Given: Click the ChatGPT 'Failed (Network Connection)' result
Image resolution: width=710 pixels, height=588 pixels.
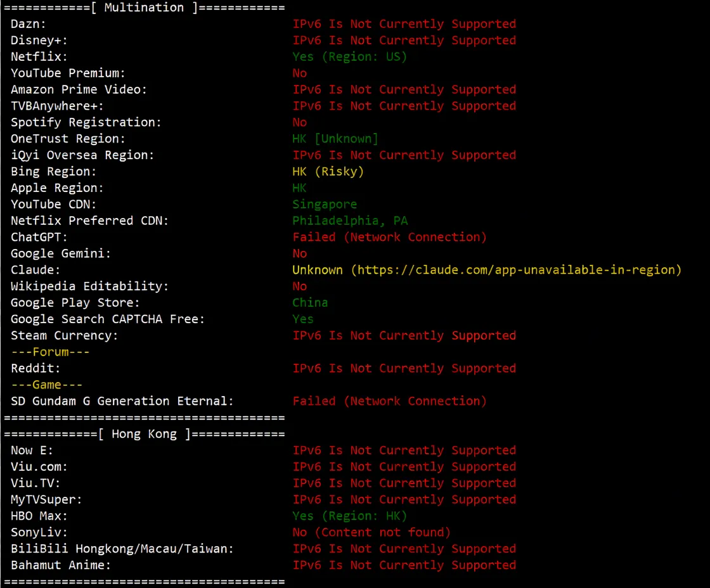Looking at the screenshot, I should [x=389, y=237].
